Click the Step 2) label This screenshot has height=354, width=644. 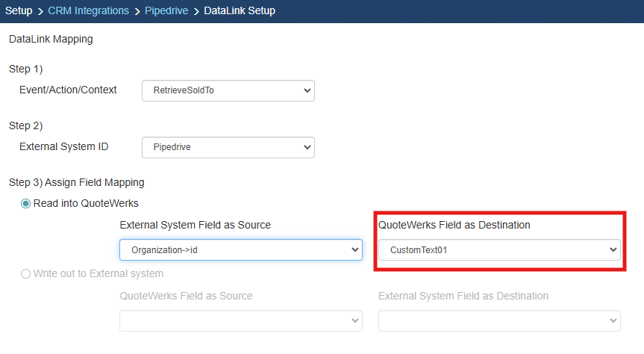tap(26, 125)
